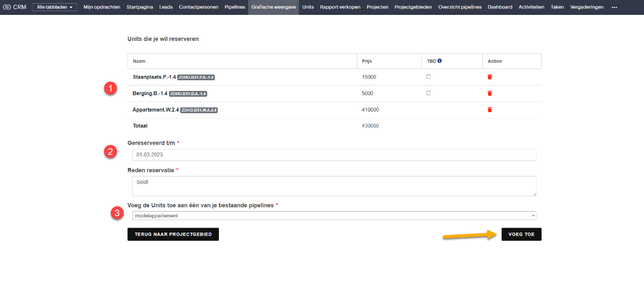Remove Appartement.W.2.4 using its trash icon
Viewport: 644px width, 303px height.
pos(489,110)
